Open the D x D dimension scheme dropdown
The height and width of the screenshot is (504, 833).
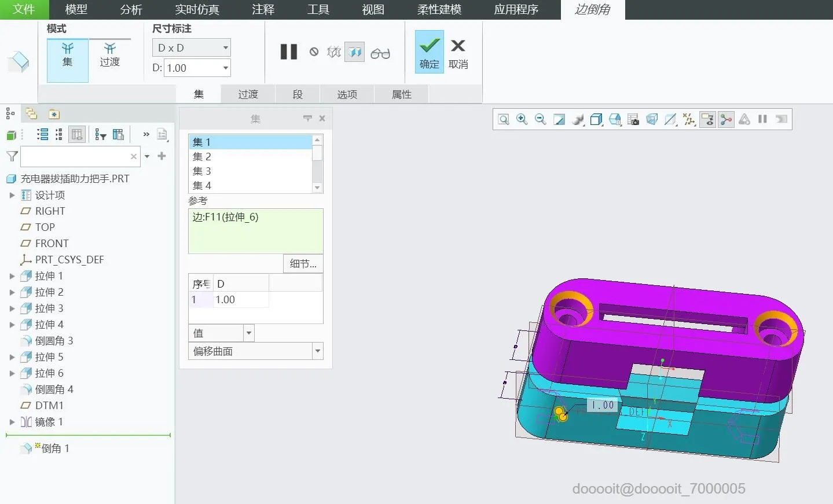[191, 47]
